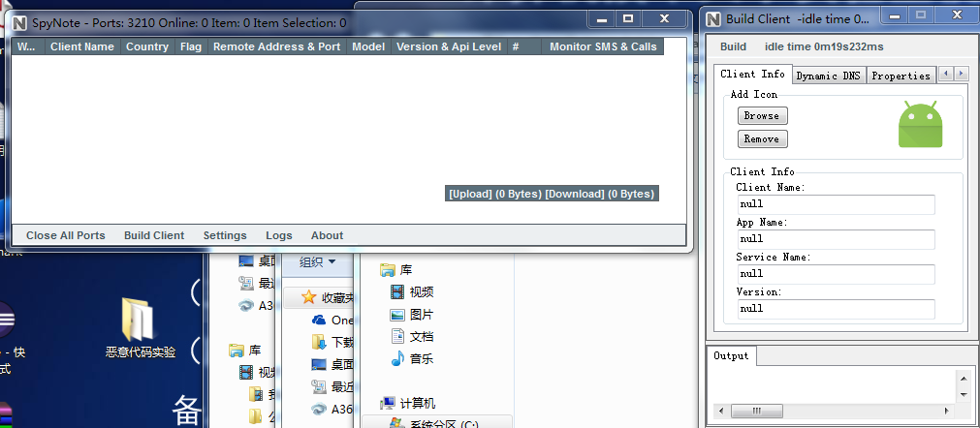Click the Browse icon button
Screen dimensions: 980x428
click(762, 116)
